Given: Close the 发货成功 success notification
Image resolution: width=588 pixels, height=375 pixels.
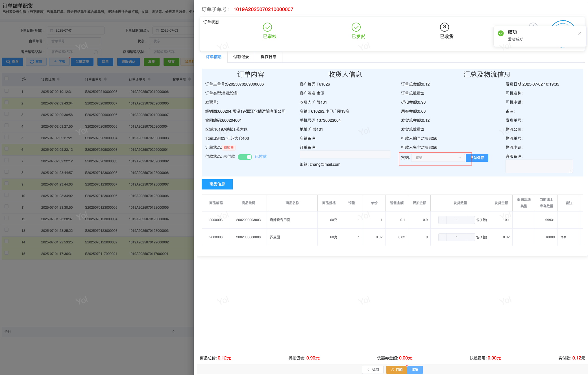Looking at the screenshot, I should point(580,33).
